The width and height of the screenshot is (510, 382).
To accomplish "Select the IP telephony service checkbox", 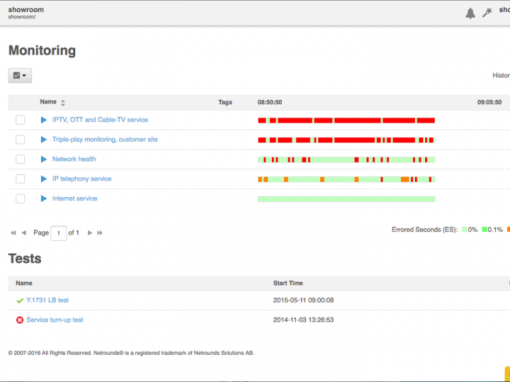I will (20, 179).
